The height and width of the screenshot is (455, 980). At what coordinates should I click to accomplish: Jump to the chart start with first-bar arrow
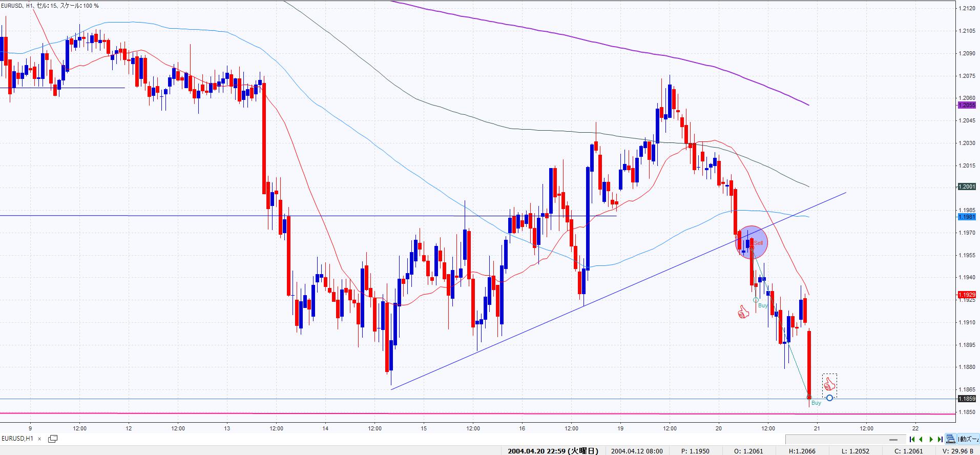click(x=912, y=439)
